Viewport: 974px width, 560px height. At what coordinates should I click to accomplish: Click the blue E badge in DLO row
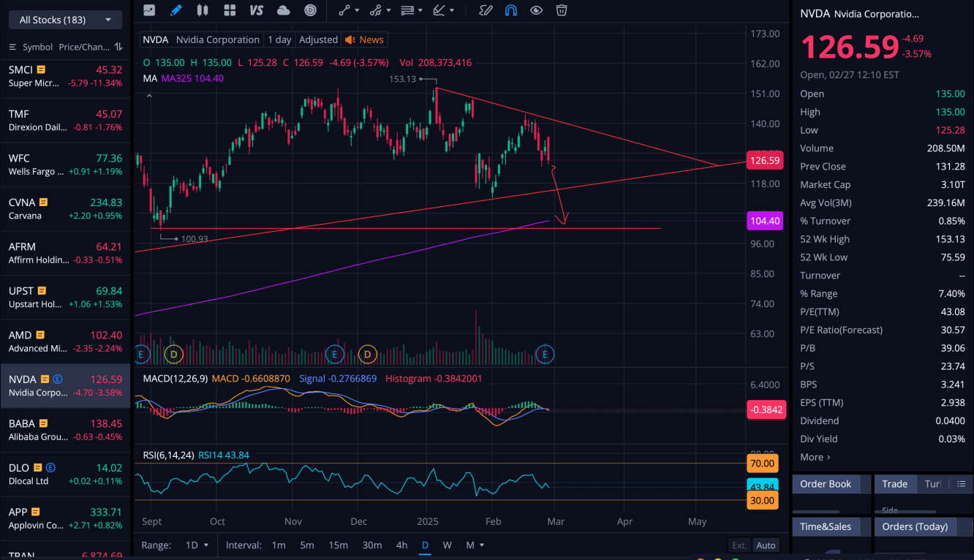50,467
